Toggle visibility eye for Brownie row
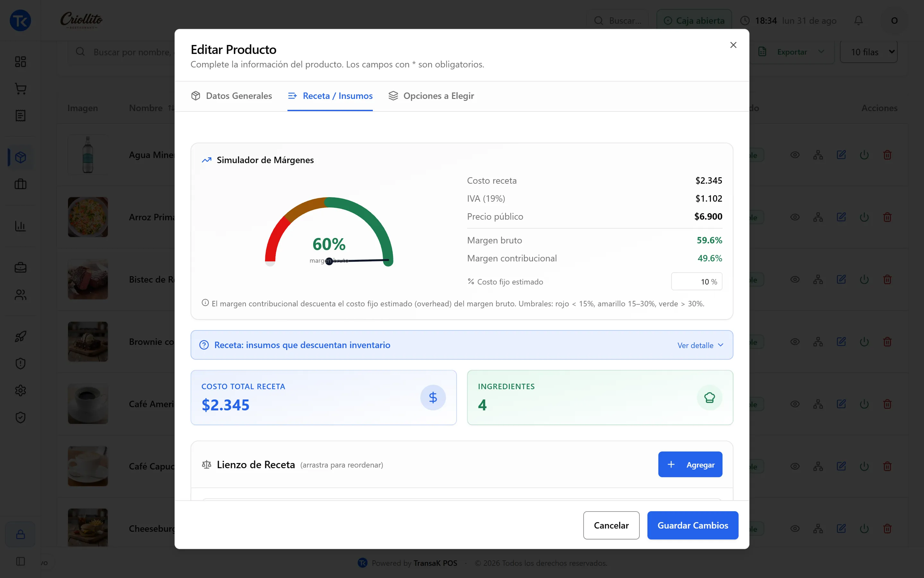The height and width of the screenshot is (578, 924). 795,342
